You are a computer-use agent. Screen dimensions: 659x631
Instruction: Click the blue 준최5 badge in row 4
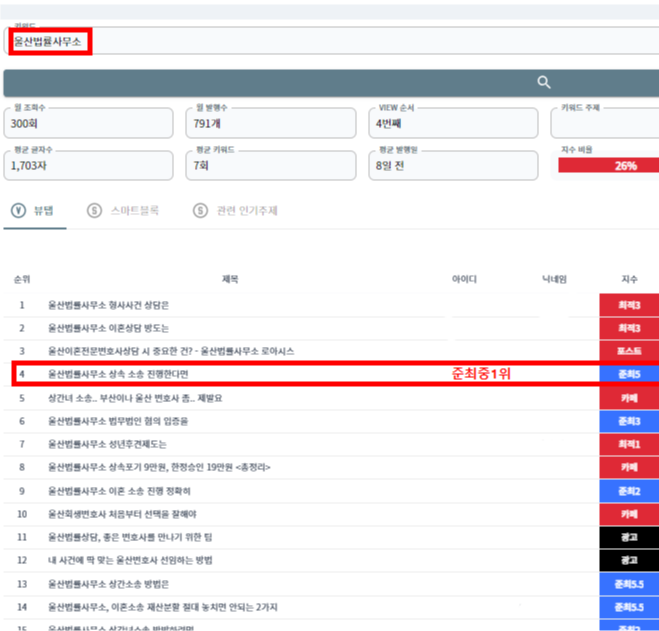coord(629,374)
